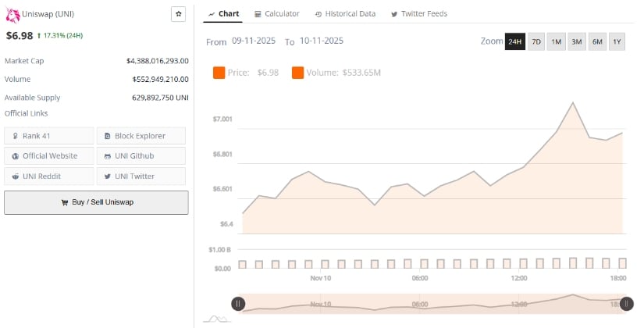This screenshot has height=328, width=644.
Task: Switch chart zoom to 1Y
Action: coord(617,41)
